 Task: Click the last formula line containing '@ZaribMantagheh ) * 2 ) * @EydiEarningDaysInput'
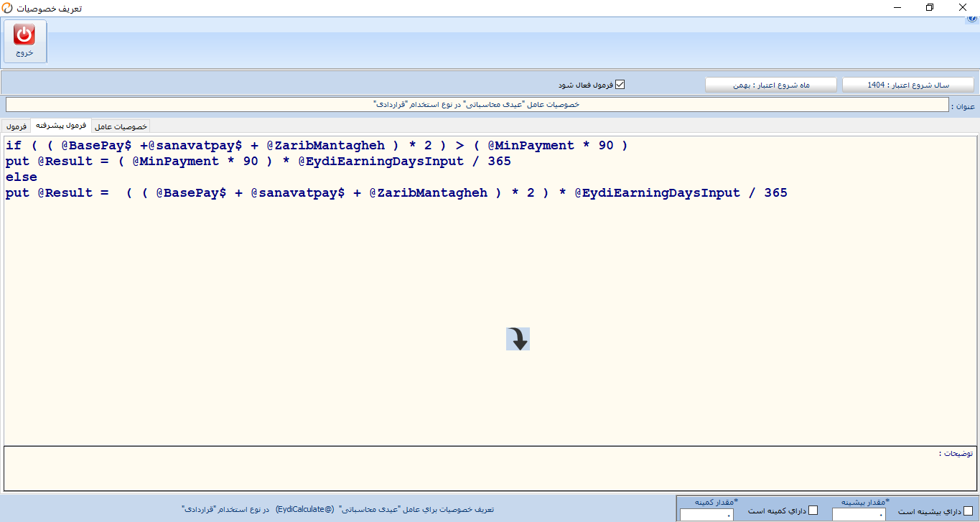click(396, 193)
